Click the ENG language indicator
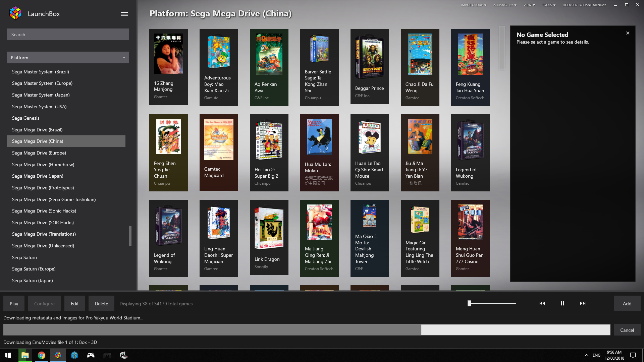Image resolution: width=644 pixels, height=362 pixels. point(596,355)
